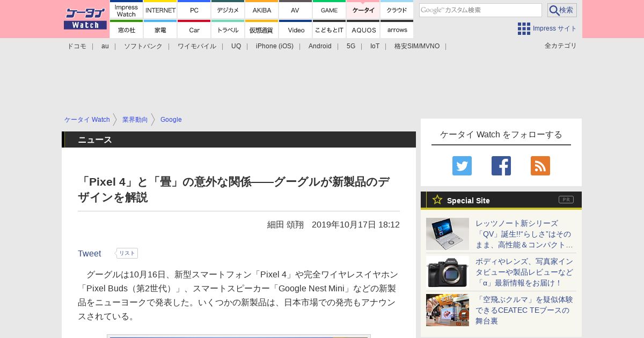
Task: Open the Twitter follow icon
Action: coord(462,166)
